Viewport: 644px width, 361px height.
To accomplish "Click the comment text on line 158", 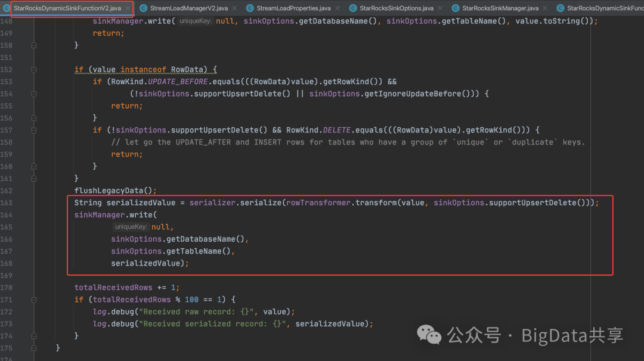I will pyautogui.click(x=348, y=142).
